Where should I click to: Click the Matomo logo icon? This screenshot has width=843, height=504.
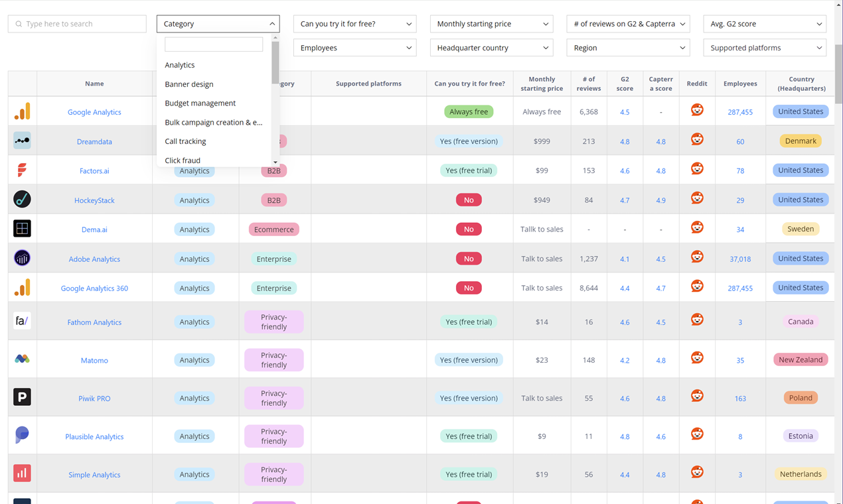pos(22,359)
